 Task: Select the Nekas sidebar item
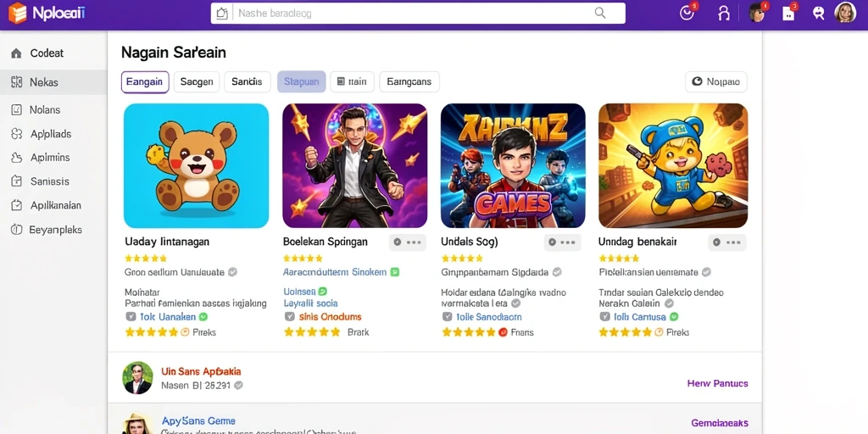point(53,82)
